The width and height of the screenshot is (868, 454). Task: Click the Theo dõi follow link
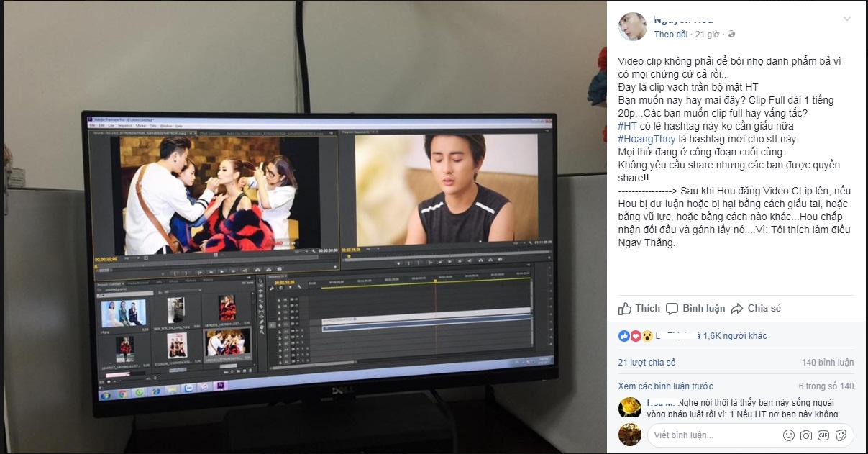(670, 34)
